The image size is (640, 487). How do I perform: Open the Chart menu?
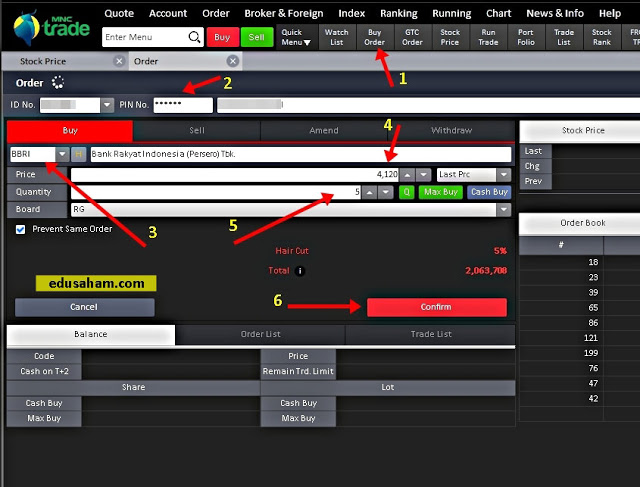[x=498, y=13]
